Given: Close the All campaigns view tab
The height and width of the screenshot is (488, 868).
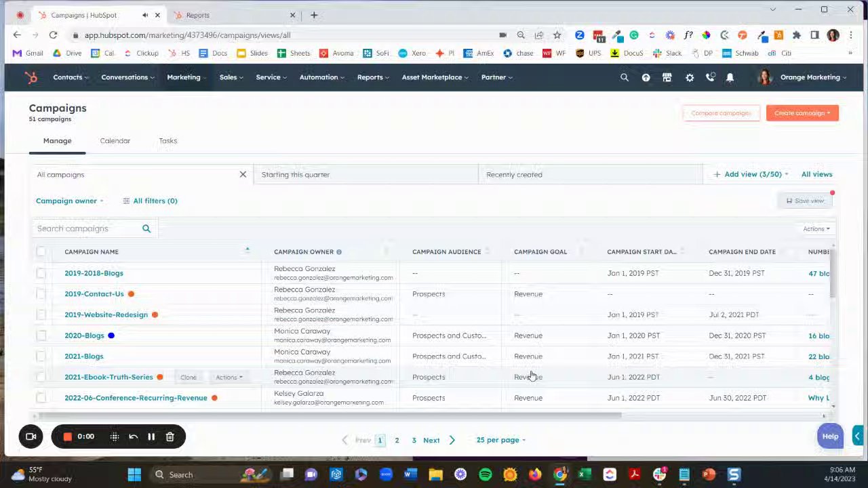Looking at the screenshot, I should click(x=243, y=174).
